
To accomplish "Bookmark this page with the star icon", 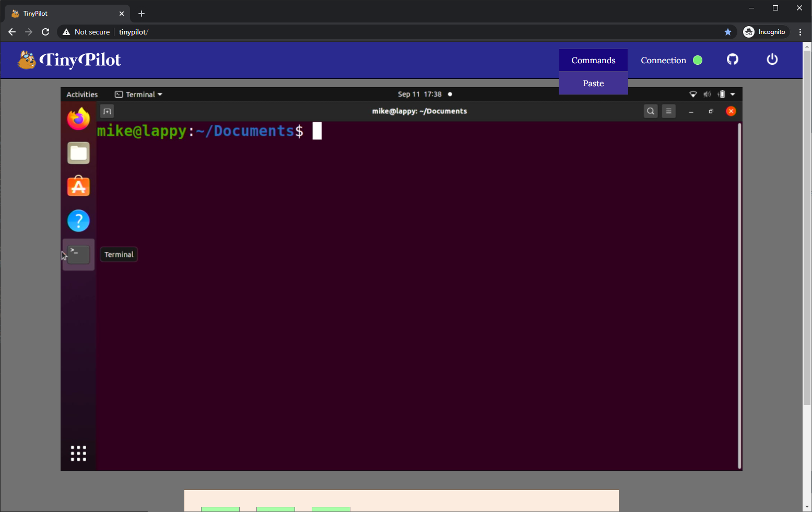I will (x=728, y=32).
